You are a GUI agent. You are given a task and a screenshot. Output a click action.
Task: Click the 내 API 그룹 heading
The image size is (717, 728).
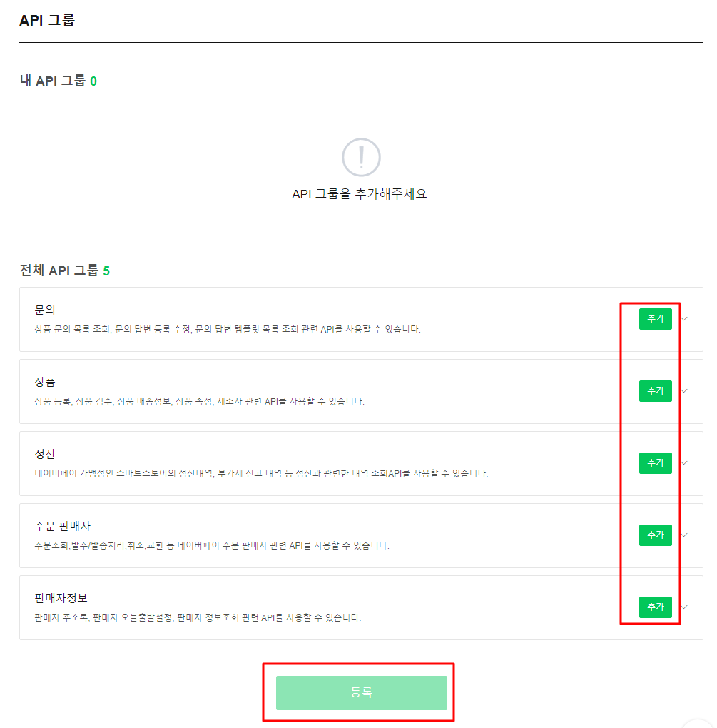(x=58, y=81)
